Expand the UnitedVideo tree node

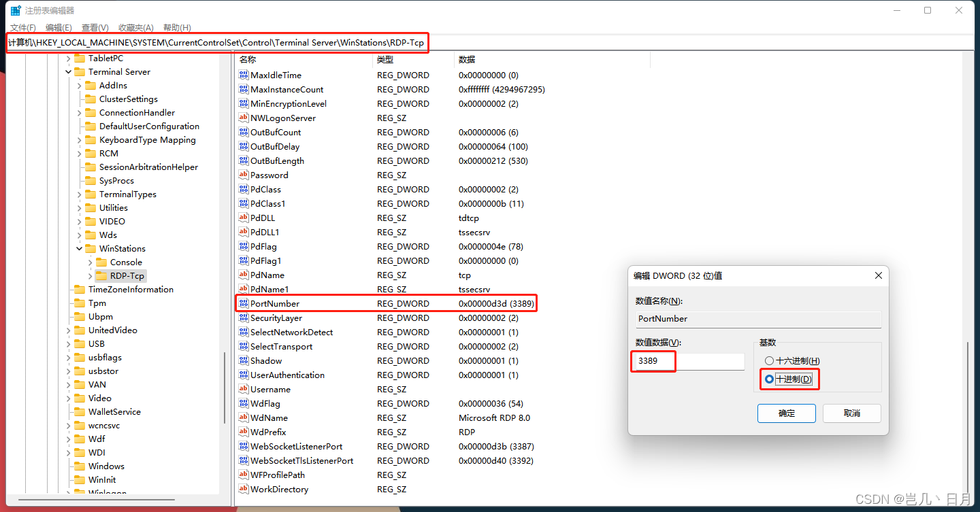click(68, 330)
